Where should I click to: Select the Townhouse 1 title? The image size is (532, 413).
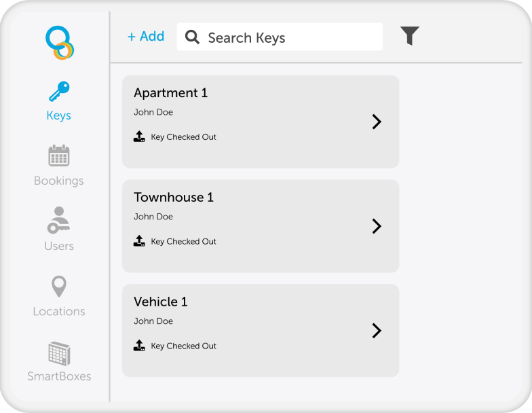[x=174, y=197]
